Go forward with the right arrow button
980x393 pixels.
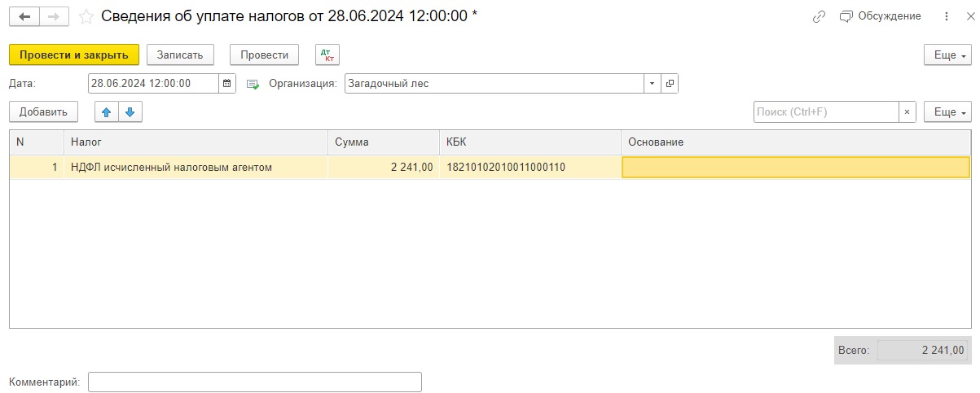[x=54, y=16]
